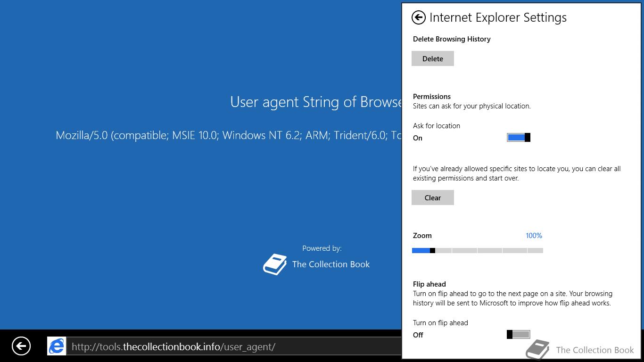Click the Powered by label
The width and height of the screenshot is (644, 362).
coord(322,248)
